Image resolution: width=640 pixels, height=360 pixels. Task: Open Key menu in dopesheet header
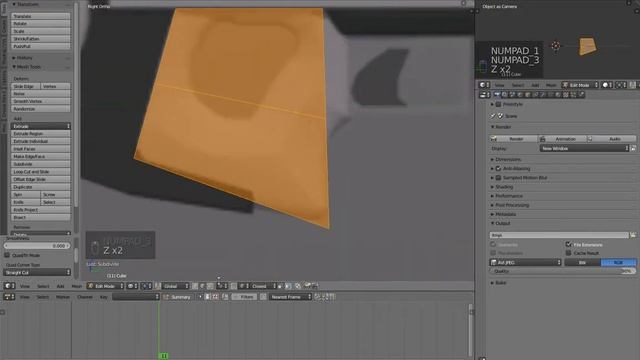[x=104, y=297]
